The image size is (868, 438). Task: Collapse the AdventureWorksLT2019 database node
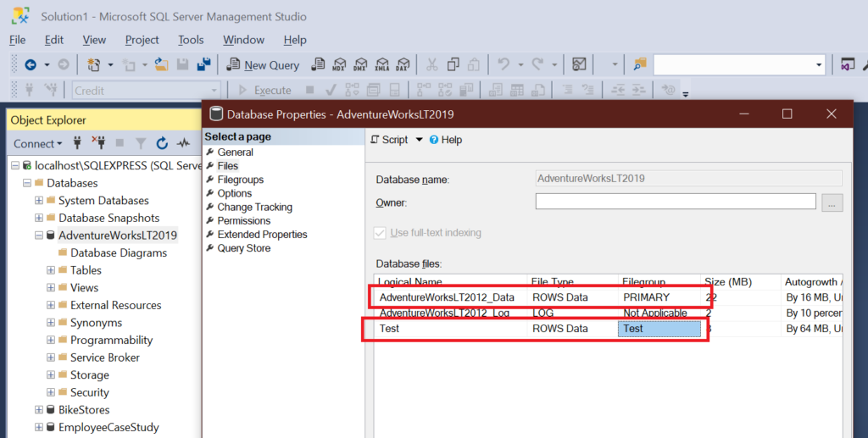click(x=39, y=236)
